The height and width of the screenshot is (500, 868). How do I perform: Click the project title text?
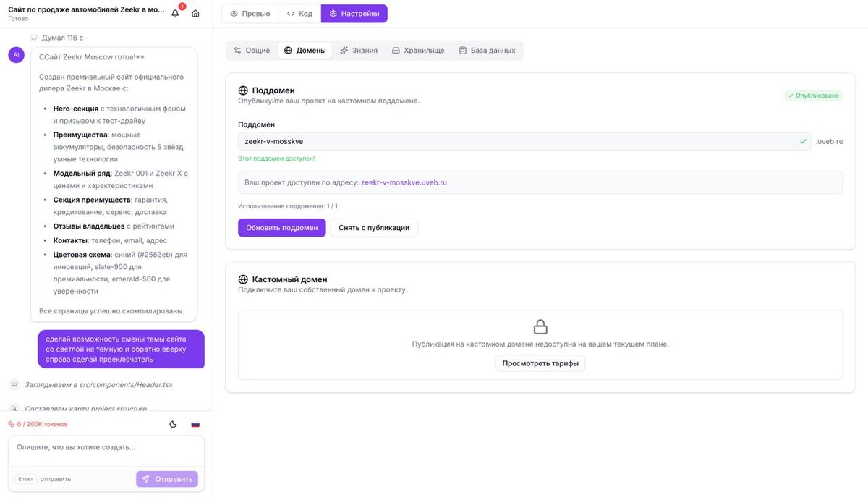tap(86, 10)
